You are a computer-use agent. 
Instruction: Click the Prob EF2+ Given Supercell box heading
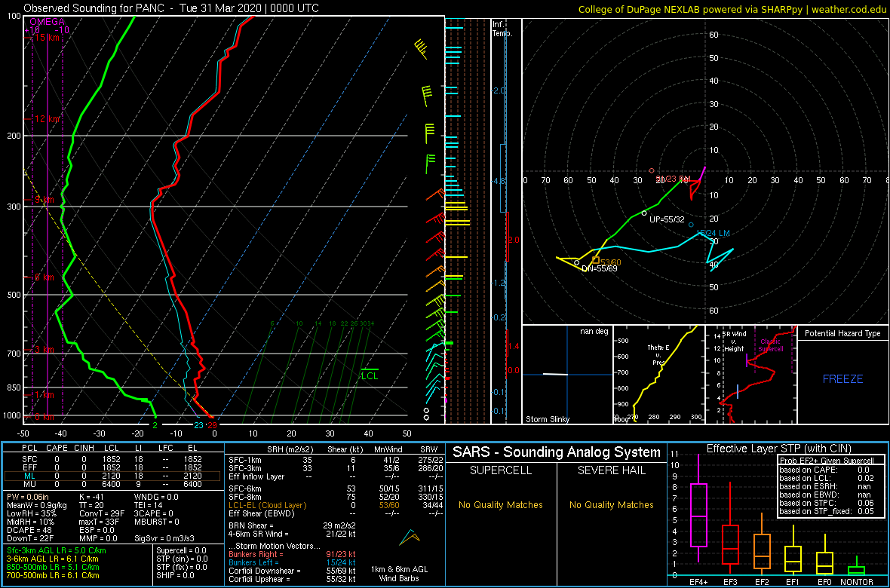pos(827,461)
